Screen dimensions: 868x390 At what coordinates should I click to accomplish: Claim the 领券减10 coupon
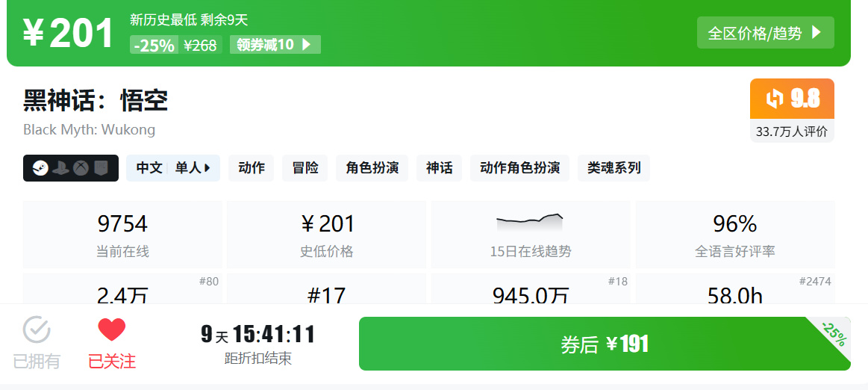pyautogui.click(x=275, y=45)
